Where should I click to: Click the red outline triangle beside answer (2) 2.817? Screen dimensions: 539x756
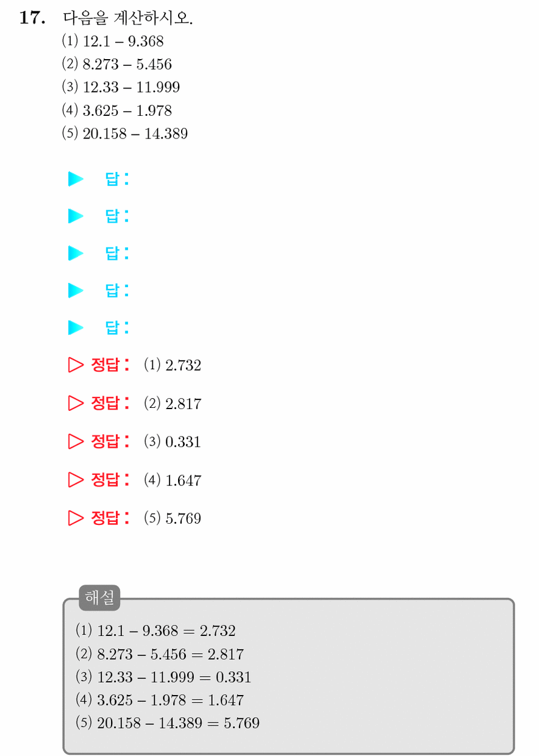point(76,403)
